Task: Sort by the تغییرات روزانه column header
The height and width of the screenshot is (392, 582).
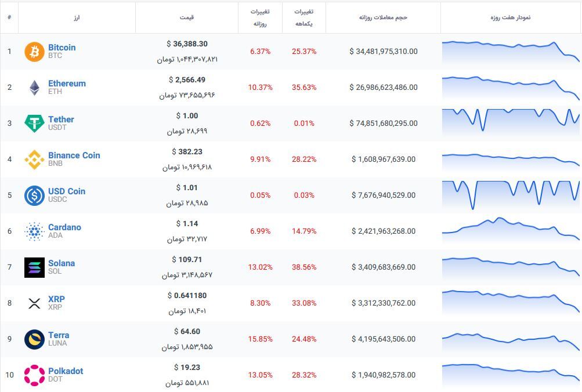Action: click(260, 17)
